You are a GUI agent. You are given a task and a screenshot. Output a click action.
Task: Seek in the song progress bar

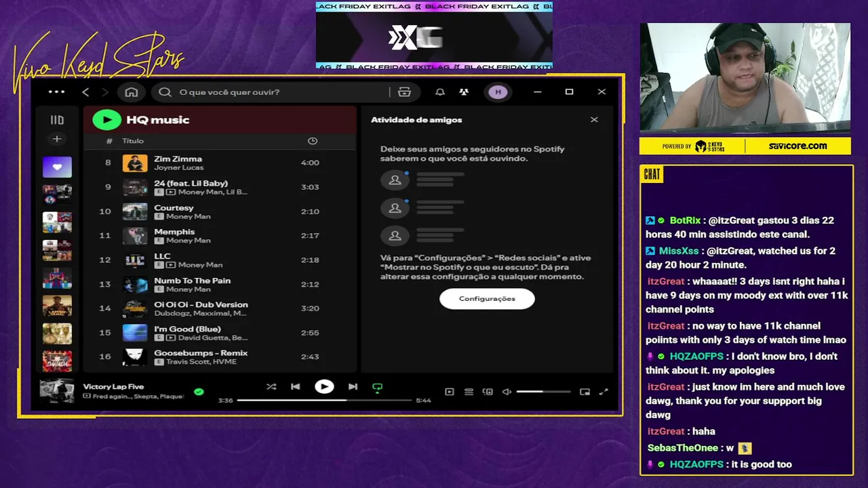pos(324,401)
